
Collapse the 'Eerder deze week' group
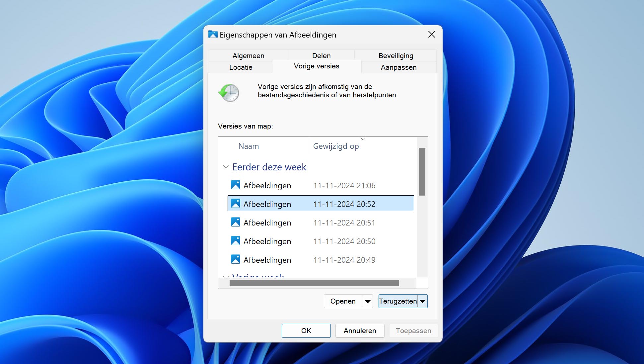point(226,167)
